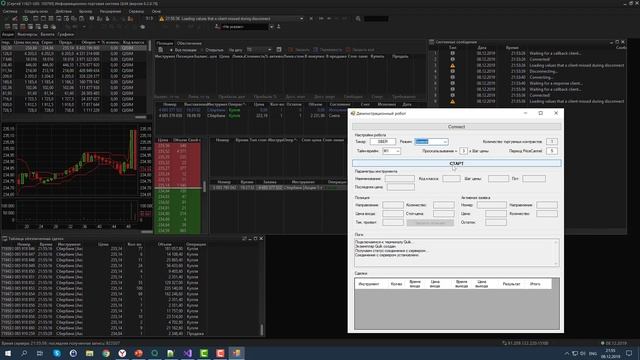This screenshot has height=360, width=640.
Task: Click the Последняя цена field
Action: click(400, 187)
